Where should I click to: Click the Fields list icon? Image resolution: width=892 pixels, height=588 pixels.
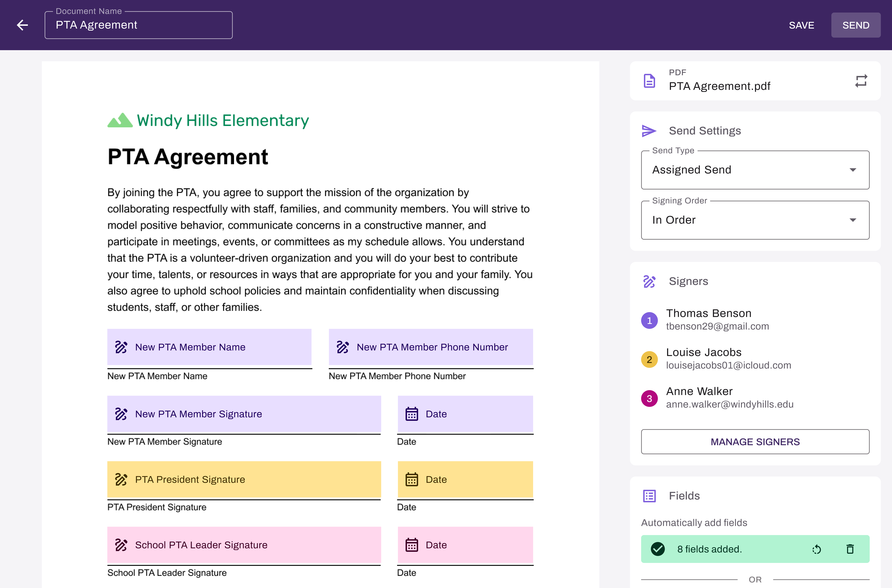(x=649, y=496)
